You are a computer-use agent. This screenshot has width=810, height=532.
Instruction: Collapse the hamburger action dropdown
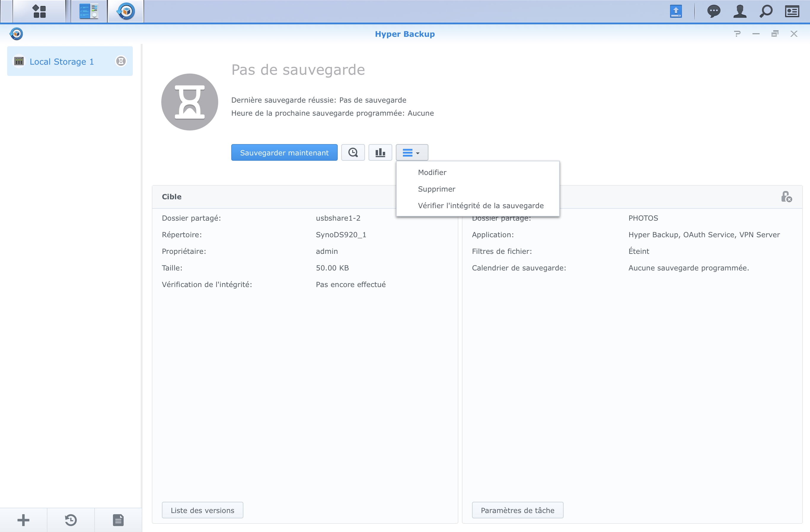click(x=412, y=152)
